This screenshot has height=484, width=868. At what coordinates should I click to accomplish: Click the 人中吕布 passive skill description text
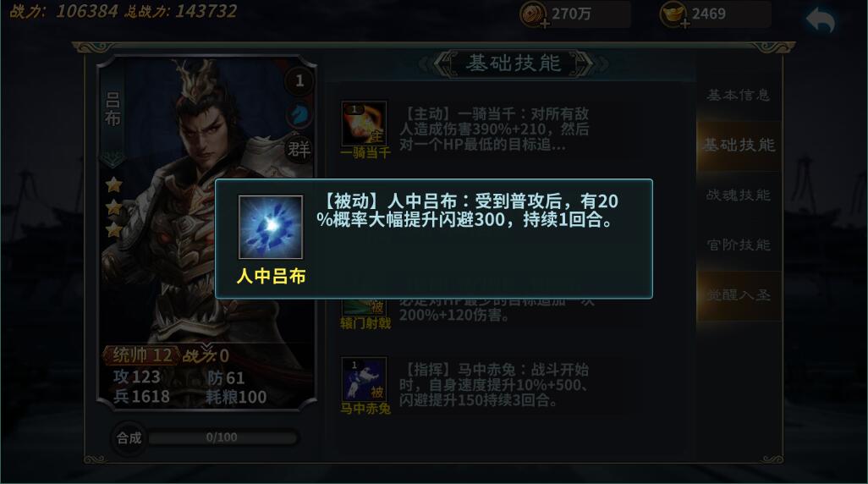click(x=468, y=211)
